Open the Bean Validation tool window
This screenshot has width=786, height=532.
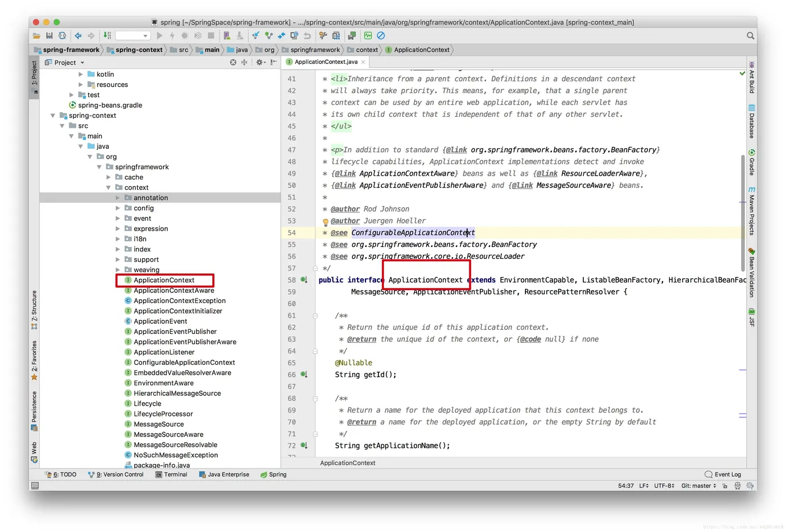pos(752,273)
